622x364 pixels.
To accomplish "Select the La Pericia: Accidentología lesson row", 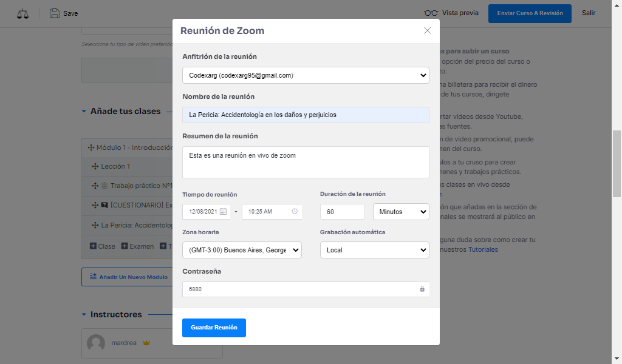I will pos(128,225).
